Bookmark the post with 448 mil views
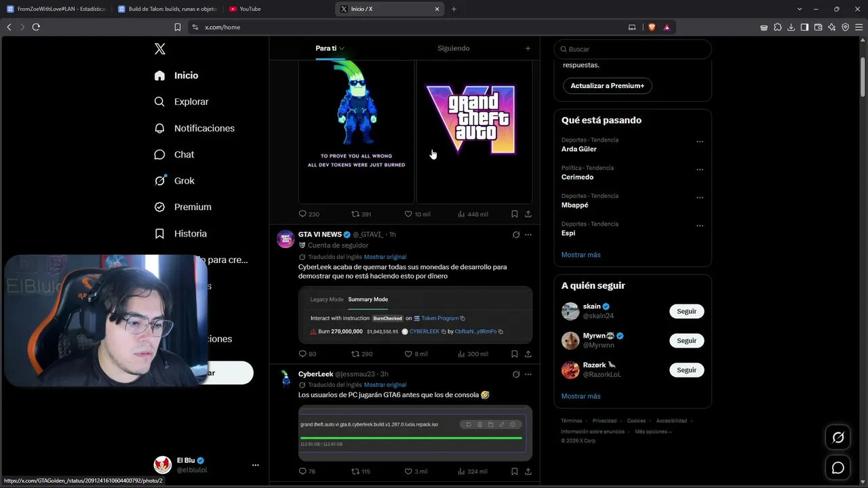The image size is (868, 488). click(x=515, y=214)
